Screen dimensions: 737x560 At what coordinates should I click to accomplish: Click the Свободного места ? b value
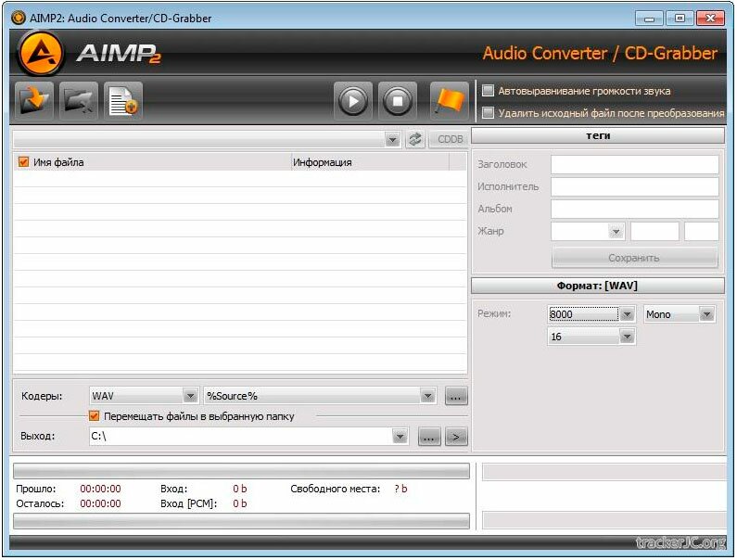pyautogui.click(x=400, y=489)
